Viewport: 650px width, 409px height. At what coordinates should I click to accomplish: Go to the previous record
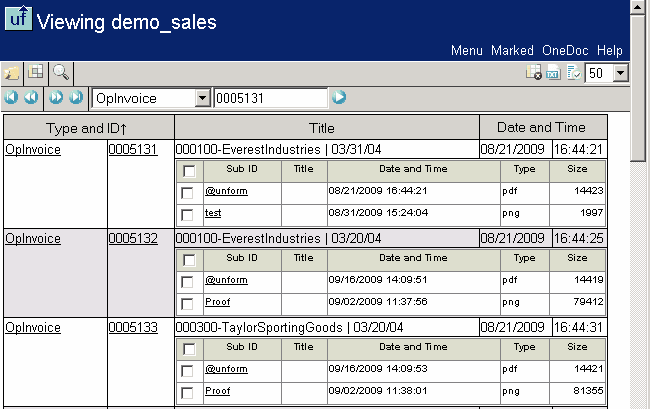click(x=31, y=98)
